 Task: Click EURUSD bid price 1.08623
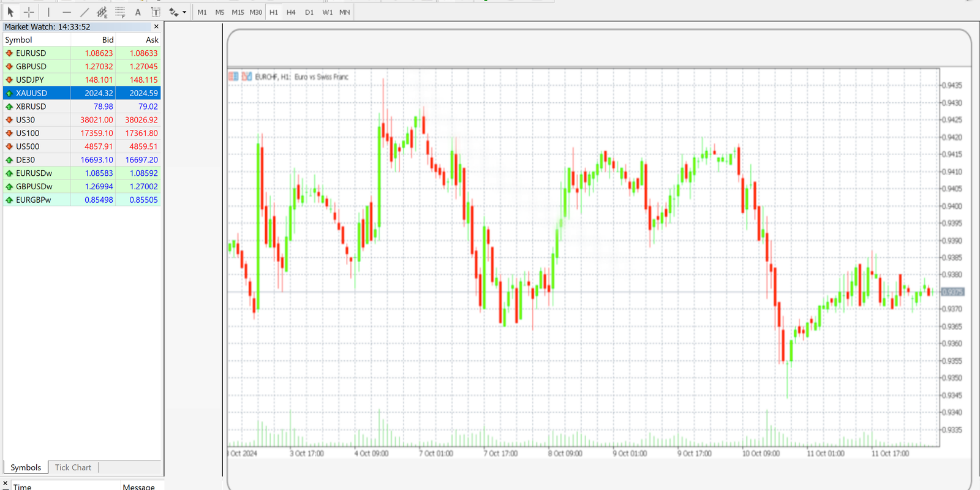pyautogui.click(x=99, y=53)
